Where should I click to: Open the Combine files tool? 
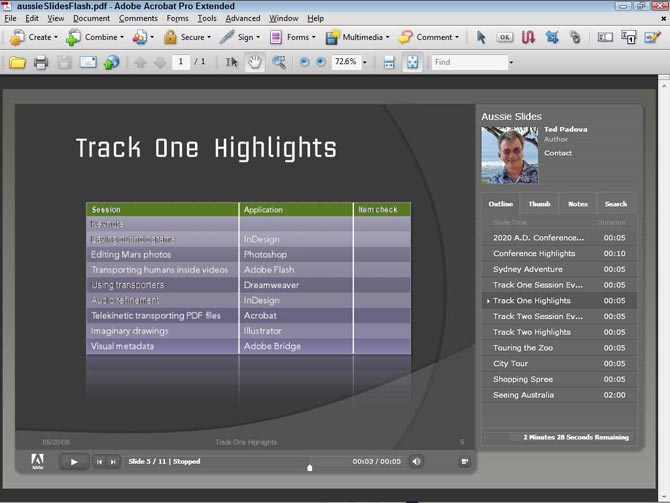tap(94, 37)
